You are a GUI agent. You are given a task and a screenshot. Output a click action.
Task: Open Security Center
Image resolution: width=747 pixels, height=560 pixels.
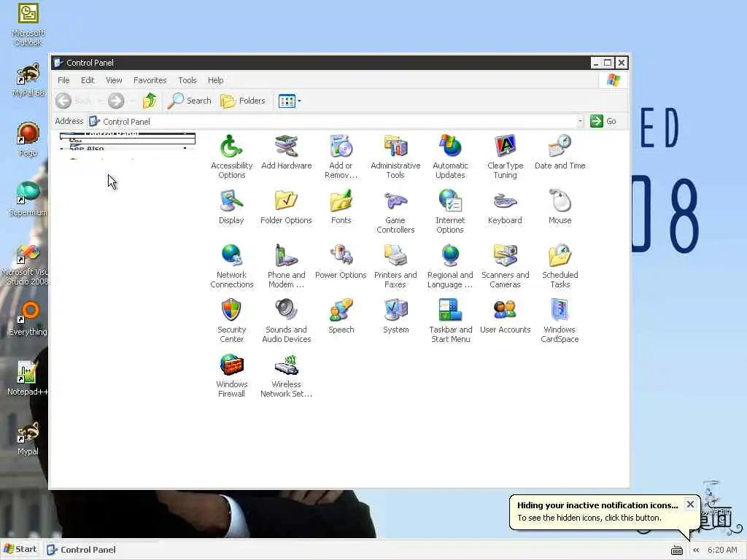point(231,321)
